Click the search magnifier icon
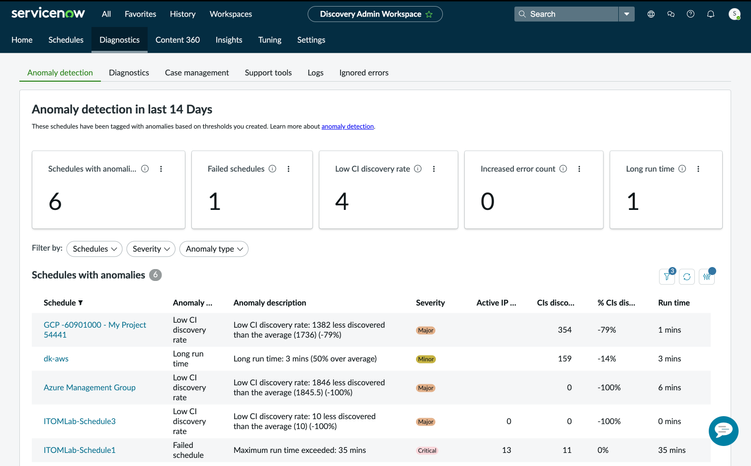 (522, 14)
